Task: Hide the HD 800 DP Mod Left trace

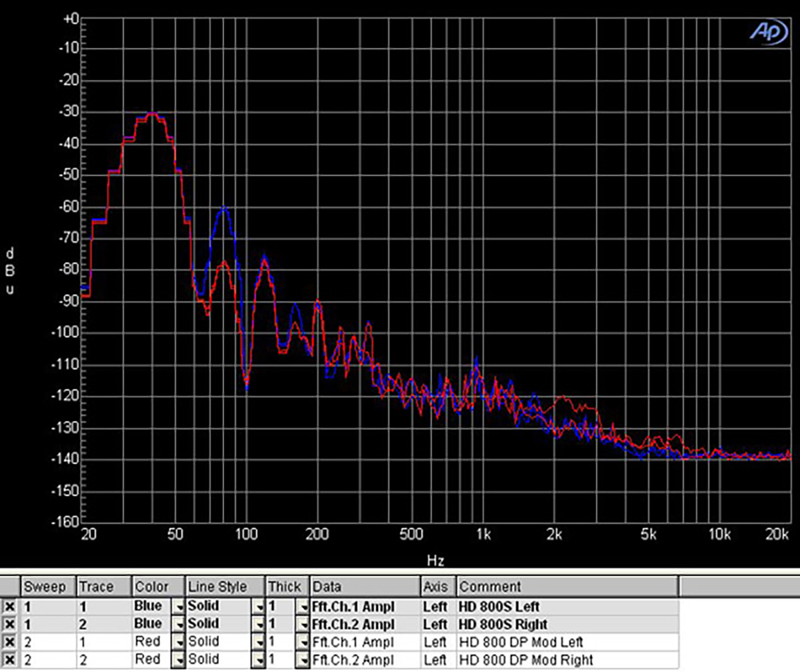Action: (x=9, y=642)
